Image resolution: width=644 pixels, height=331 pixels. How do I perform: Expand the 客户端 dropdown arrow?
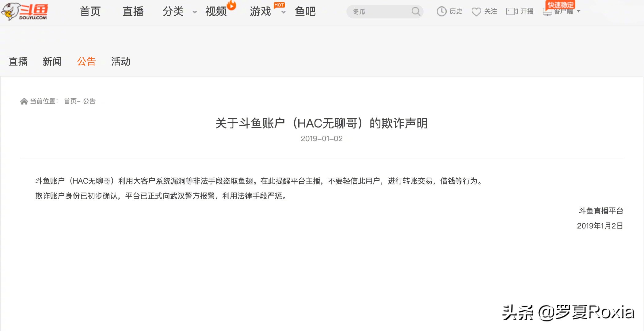(x=579, y=11)
